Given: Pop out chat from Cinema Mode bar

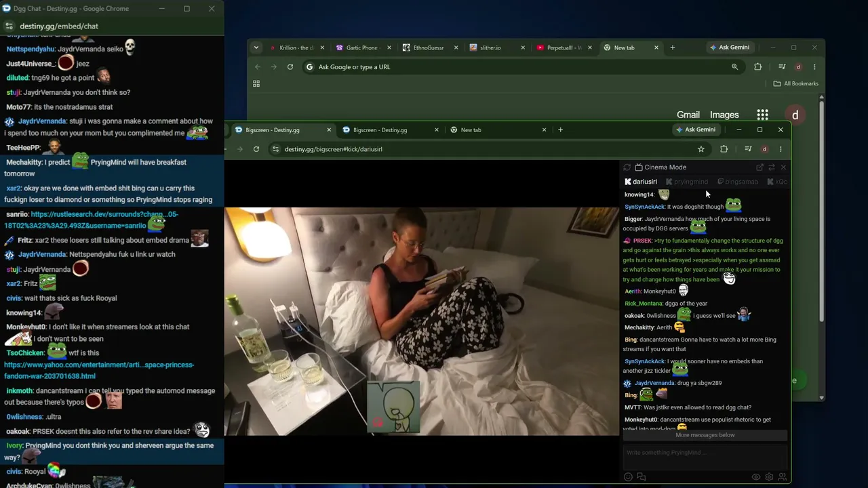Looking at the screenshot, I should [759, 167].
